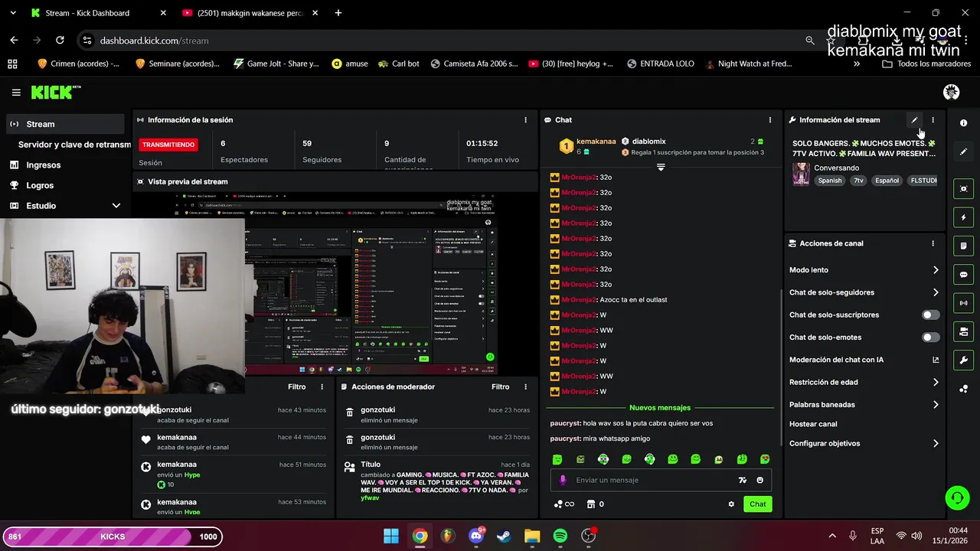Open the green headset support button
The height and width of the screenshot is (551, 980).
957,498
